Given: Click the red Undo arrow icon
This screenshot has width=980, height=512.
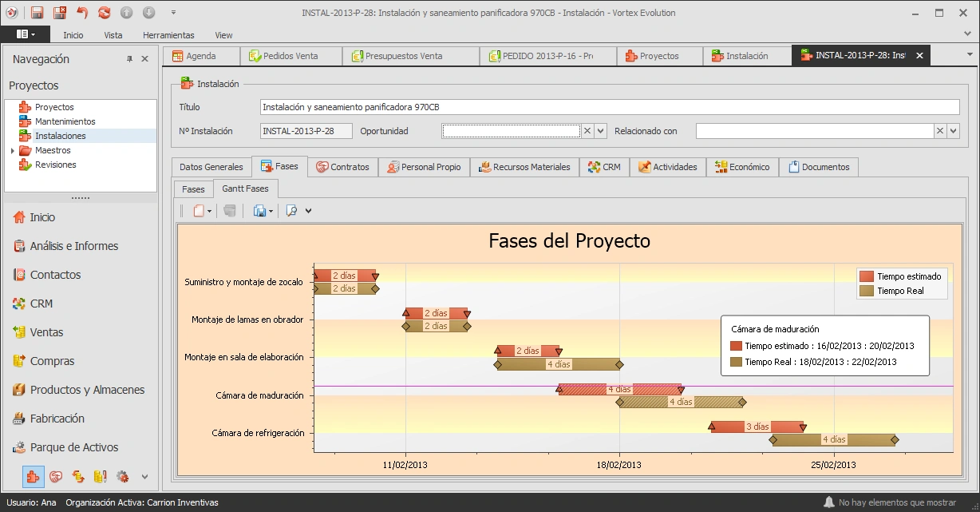Looking at the screenshot, I should [82, 13].
